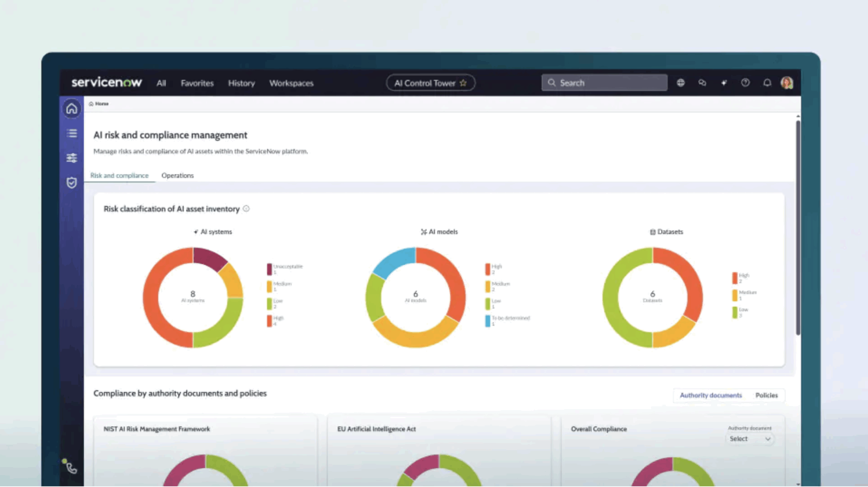Viewport: 868px width, 487px height.
Task: Open the Now Assist sparkle icon
Action: (724, 83)
